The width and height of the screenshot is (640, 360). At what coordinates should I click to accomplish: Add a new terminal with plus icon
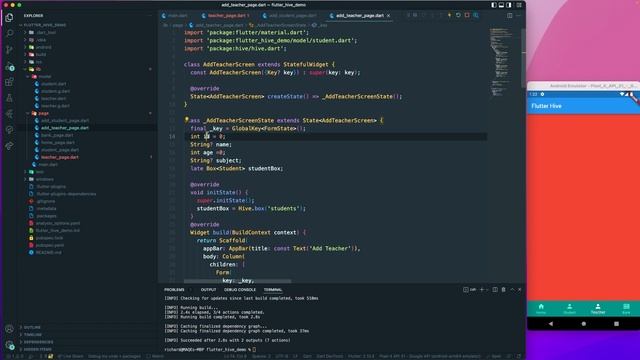click(x=482, y=289)
